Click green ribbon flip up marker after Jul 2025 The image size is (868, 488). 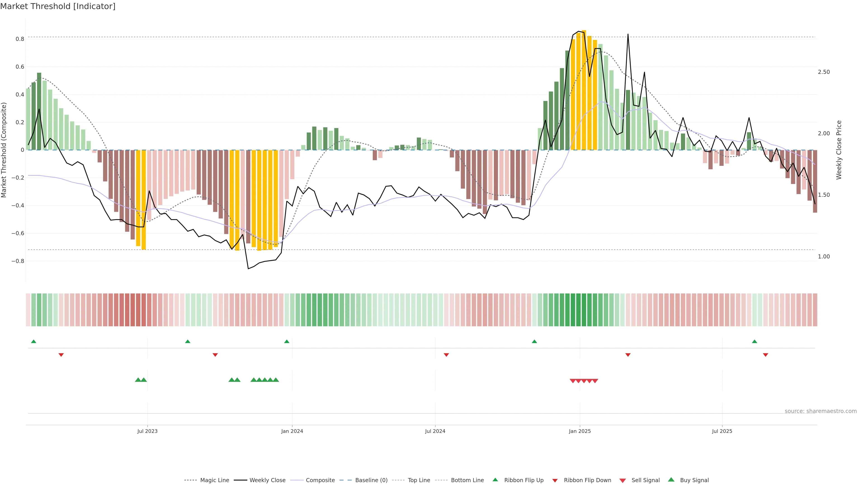[x=755, y=342]
